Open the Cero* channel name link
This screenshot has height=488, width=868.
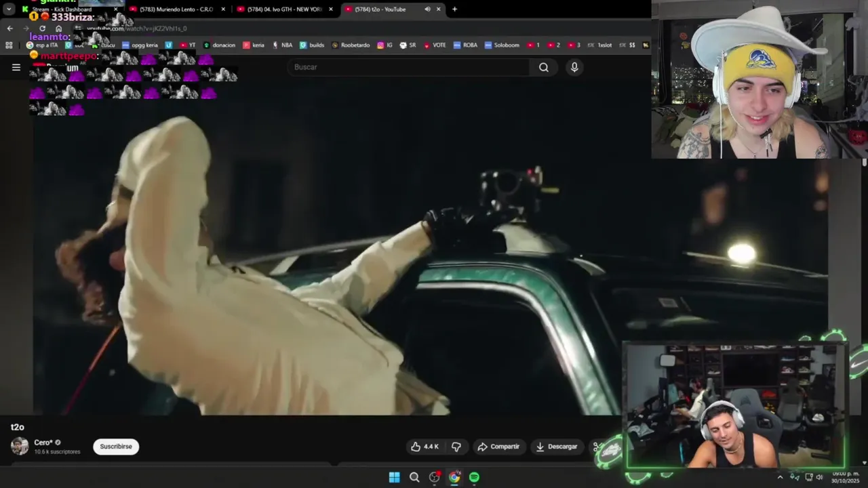43,443
